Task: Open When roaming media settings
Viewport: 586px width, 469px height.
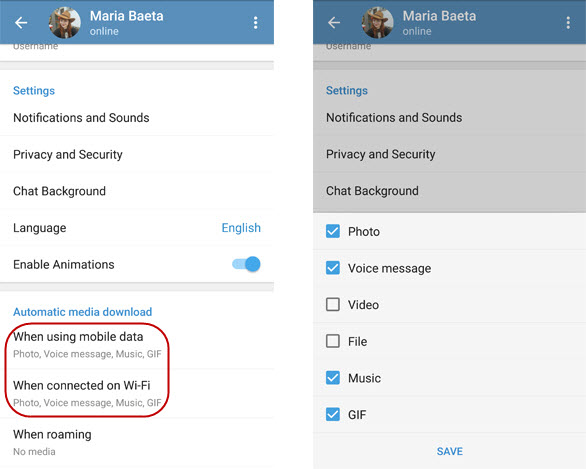Action: (137, 443)
